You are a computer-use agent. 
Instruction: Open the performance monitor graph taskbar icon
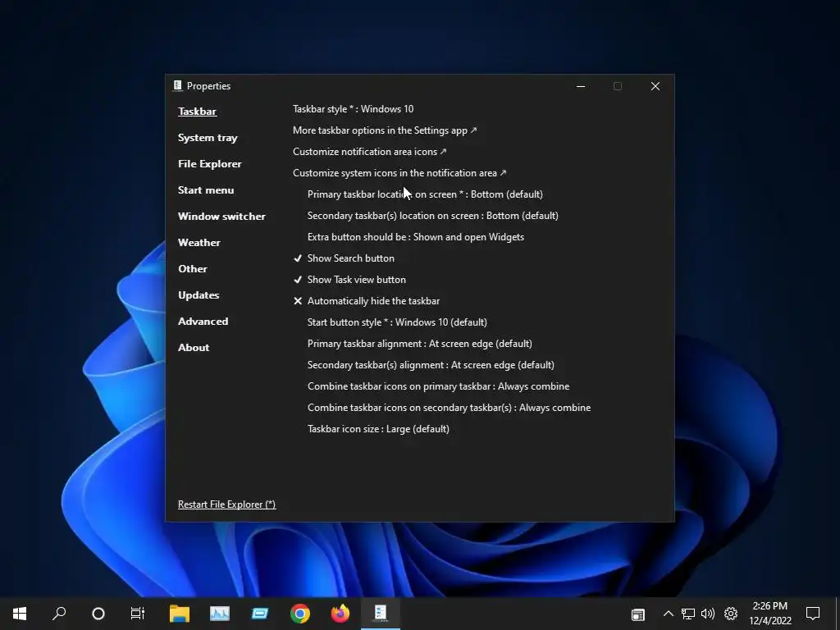(x=220, y=614)
